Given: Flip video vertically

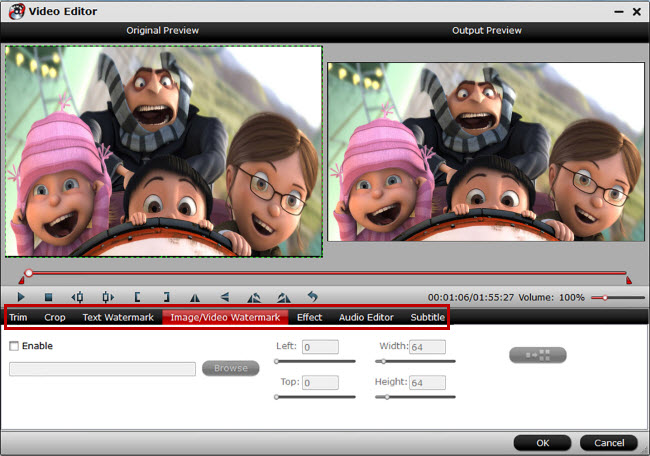Looking at the screenshot, I should point(225,297).
